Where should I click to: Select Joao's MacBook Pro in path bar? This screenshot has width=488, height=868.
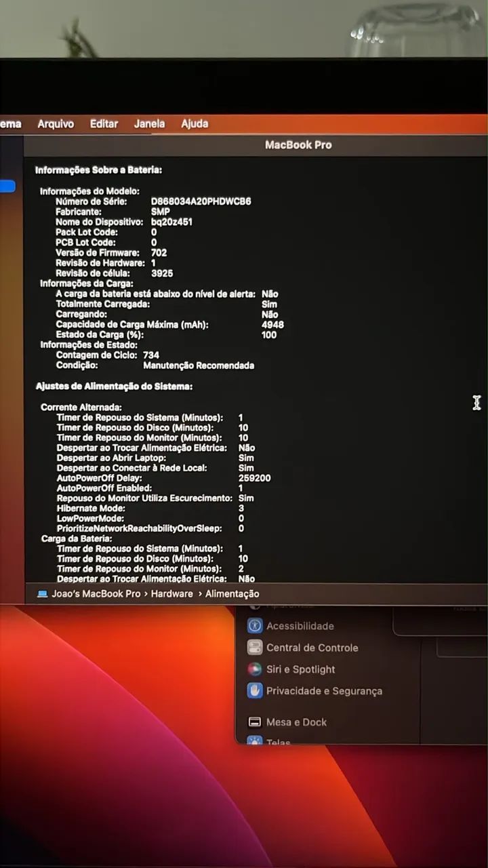click(x=96, y=593)
